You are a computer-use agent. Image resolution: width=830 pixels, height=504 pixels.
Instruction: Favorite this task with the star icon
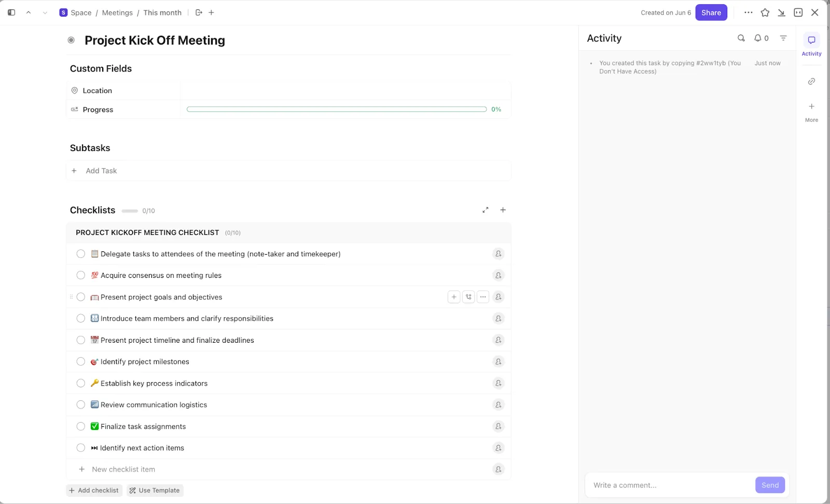(x=765, y=12)
